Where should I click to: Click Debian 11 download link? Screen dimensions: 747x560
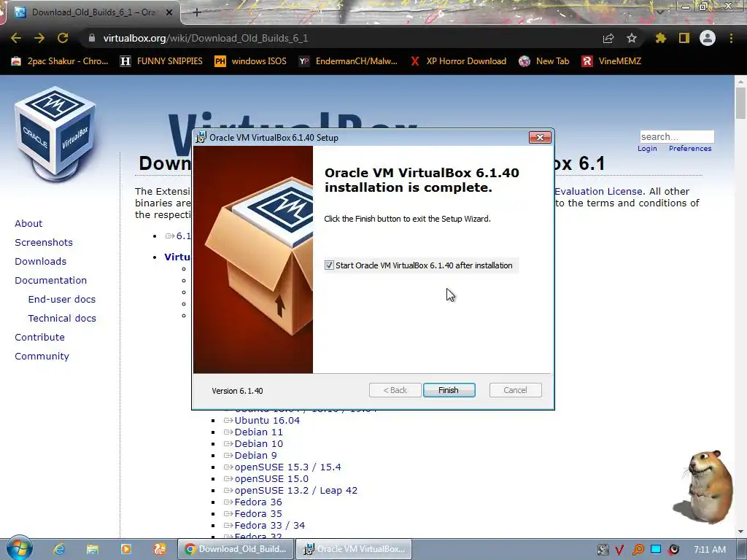point(259,432)
